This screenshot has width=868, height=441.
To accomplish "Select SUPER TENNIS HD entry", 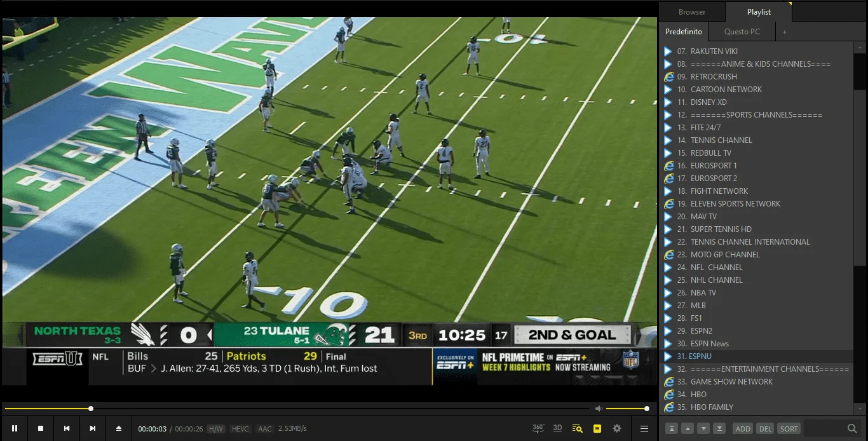I will coord(756,229).
